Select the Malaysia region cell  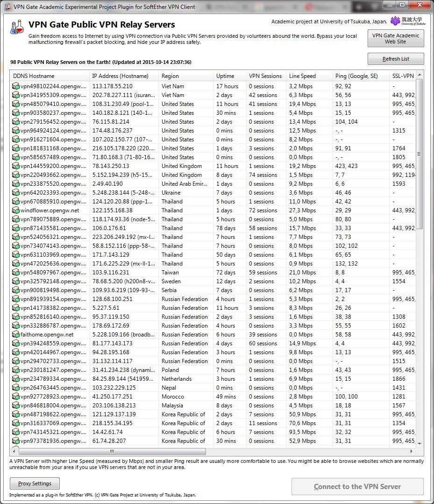click(x=172, y=406)
